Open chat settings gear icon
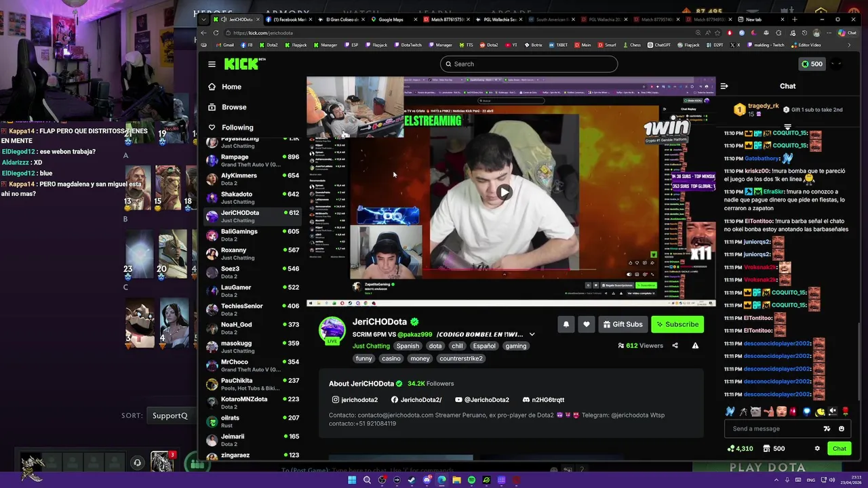 pyautogui.click(x=817, y=449)
